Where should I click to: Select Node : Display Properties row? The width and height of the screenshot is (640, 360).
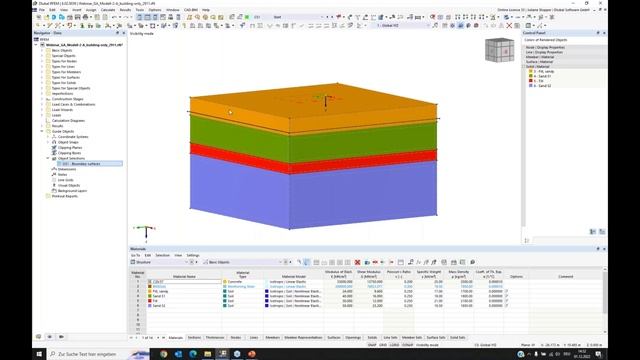point(564,47)
